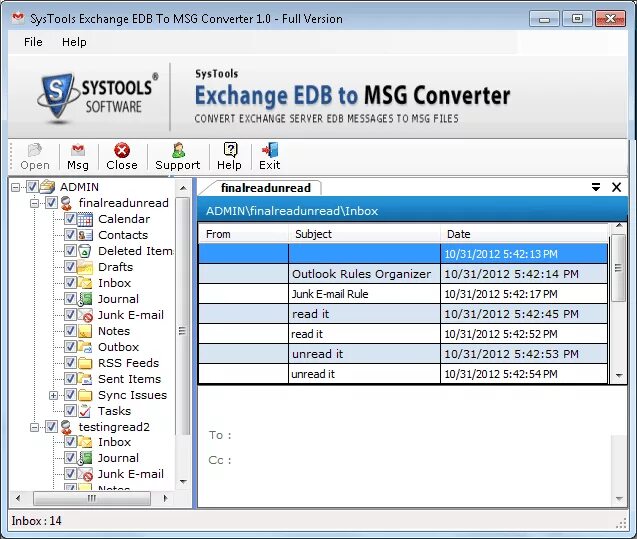Viewport: 637px width, 539px height.
Task: Uncheck the finalreadunread mailbox checkbox
Action: tap(51, 203)
